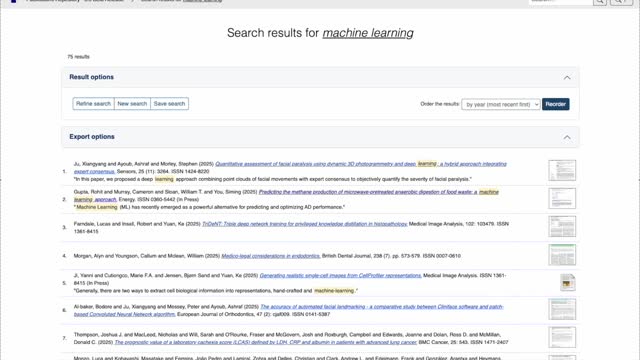
Task: Click the Save search button
Action: (169, 104)
